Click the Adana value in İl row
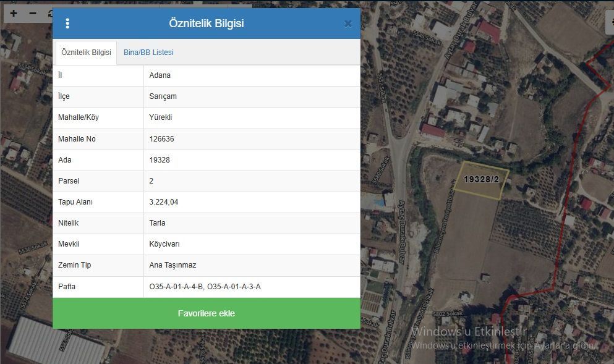The image size is (614, 364). pos(160,75)
